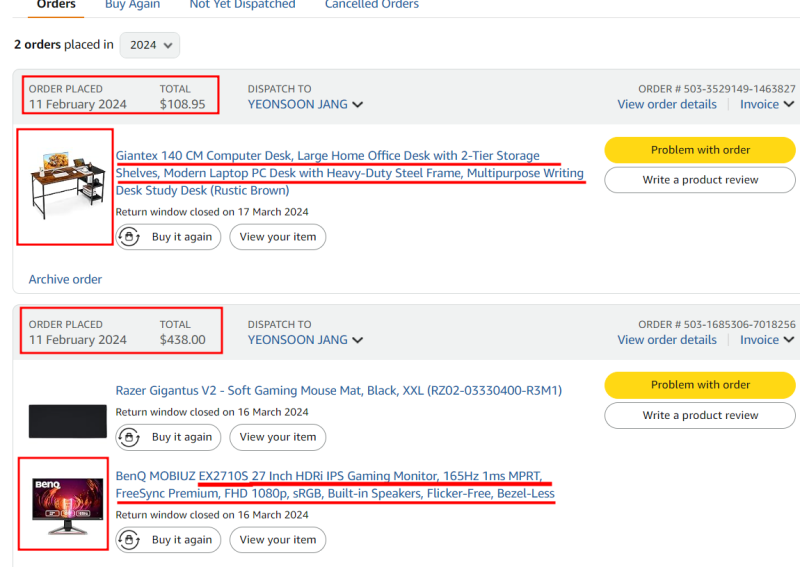Click the Buy it again icon for BenQ monitor
This screenshot has width=800, height=567.
point(129,540)
